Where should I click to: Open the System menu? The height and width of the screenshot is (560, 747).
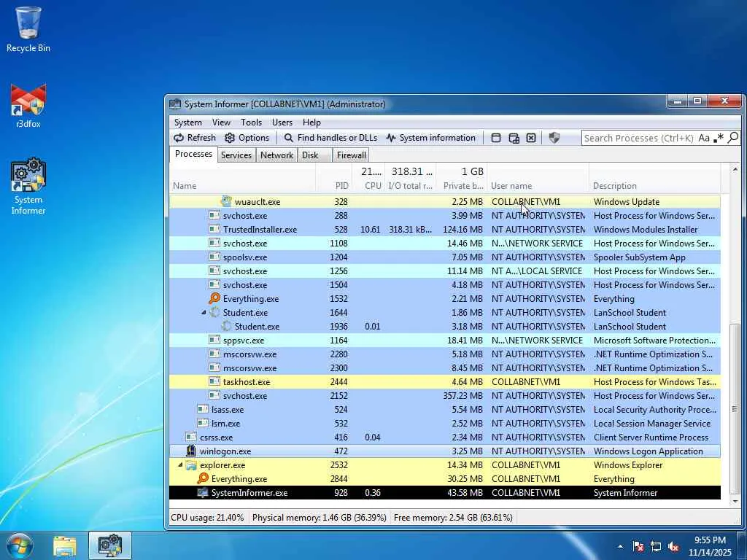tap(187, 122)
